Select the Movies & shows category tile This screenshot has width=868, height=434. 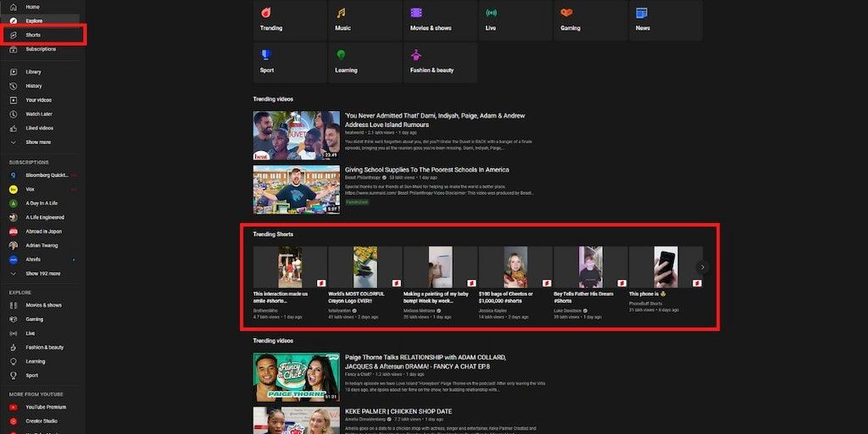[440, 20]
